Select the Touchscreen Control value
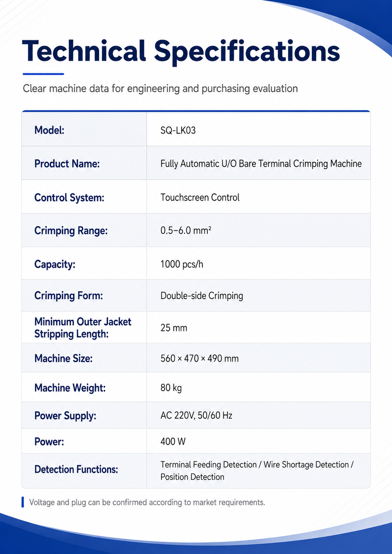 (200, 197)
